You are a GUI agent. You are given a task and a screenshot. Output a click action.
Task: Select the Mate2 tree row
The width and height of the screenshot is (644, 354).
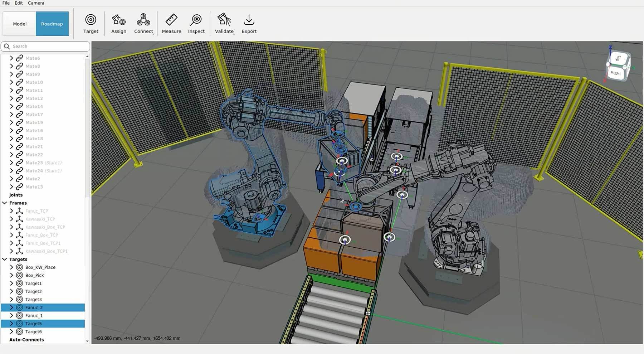tap(43, 179)
